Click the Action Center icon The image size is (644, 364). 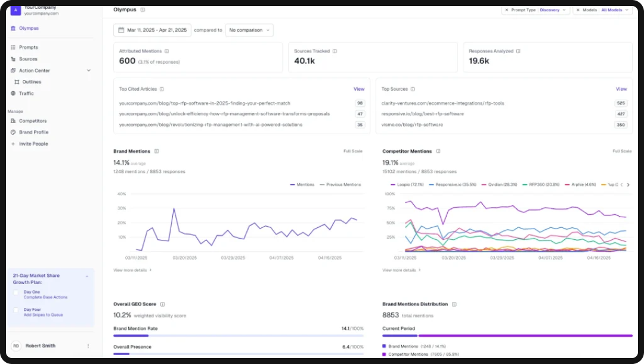tap(12, 70)
